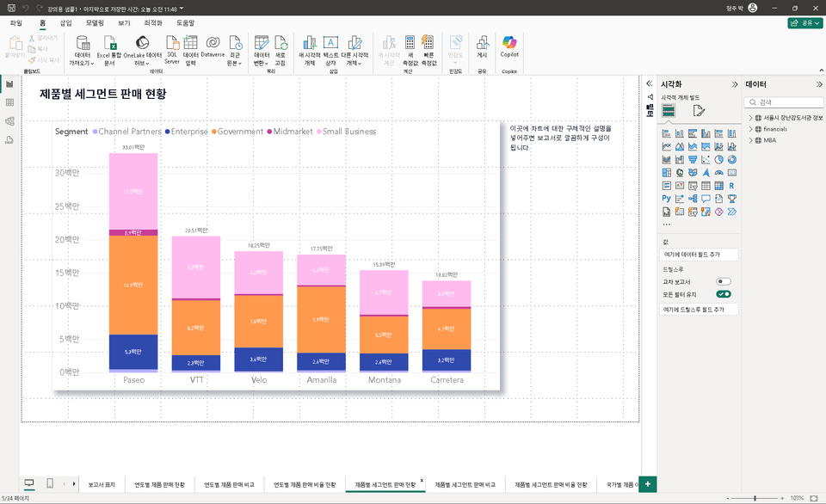Click the Paseo Government orange bar segment

(133, 285)
